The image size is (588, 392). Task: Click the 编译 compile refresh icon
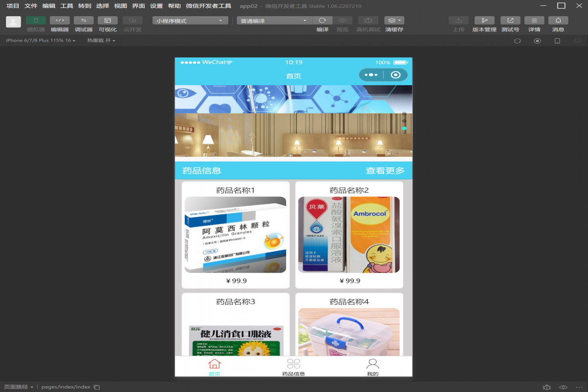tap(322, 21)
